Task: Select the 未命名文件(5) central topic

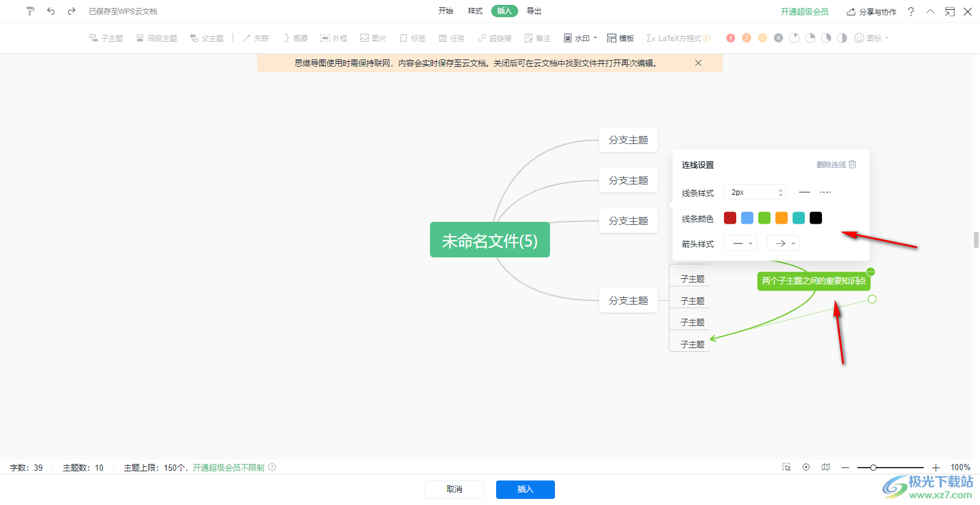Action: (490, 240)
